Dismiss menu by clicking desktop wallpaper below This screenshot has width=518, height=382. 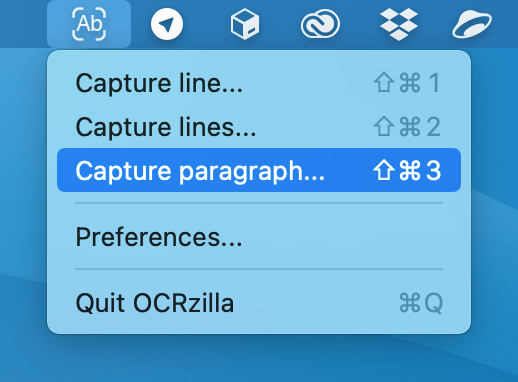259,358
